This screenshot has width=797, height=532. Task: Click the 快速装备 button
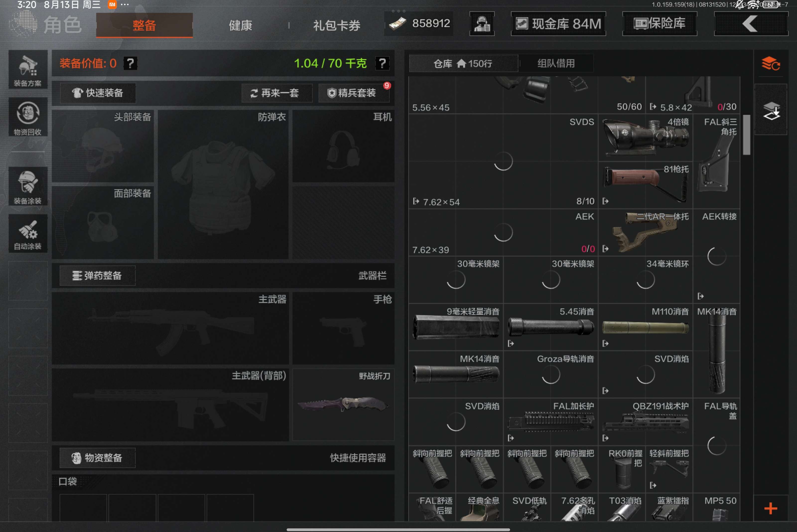98,93
